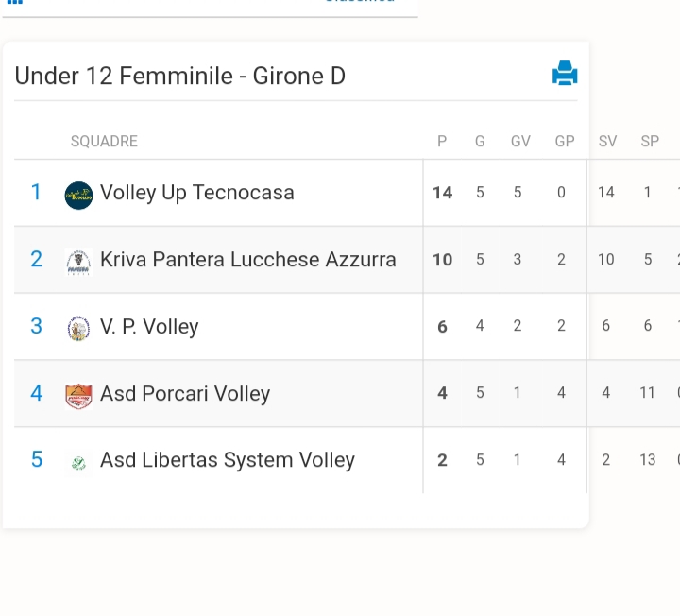Open the V. P. Volley team logo
Image resolution: width=680 pixels, height=616 pixels.
click(x=78, y=328)
